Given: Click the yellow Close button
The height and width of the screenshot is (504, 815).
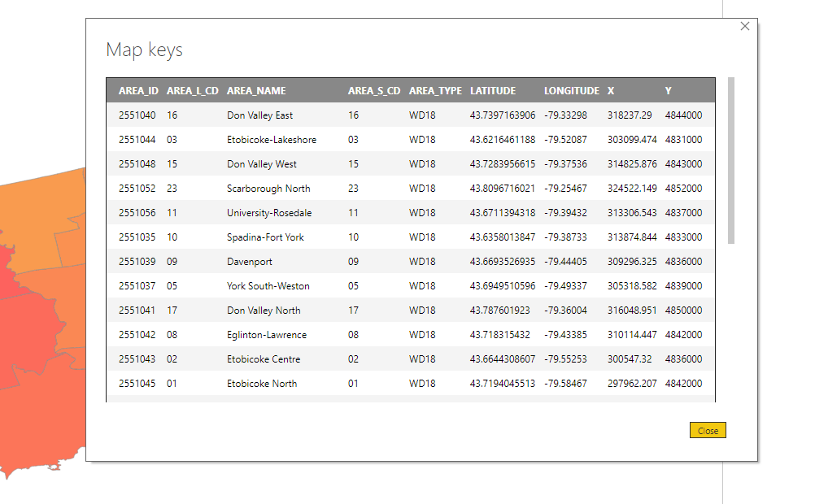Looking at the screenshot, I should 707,431.
